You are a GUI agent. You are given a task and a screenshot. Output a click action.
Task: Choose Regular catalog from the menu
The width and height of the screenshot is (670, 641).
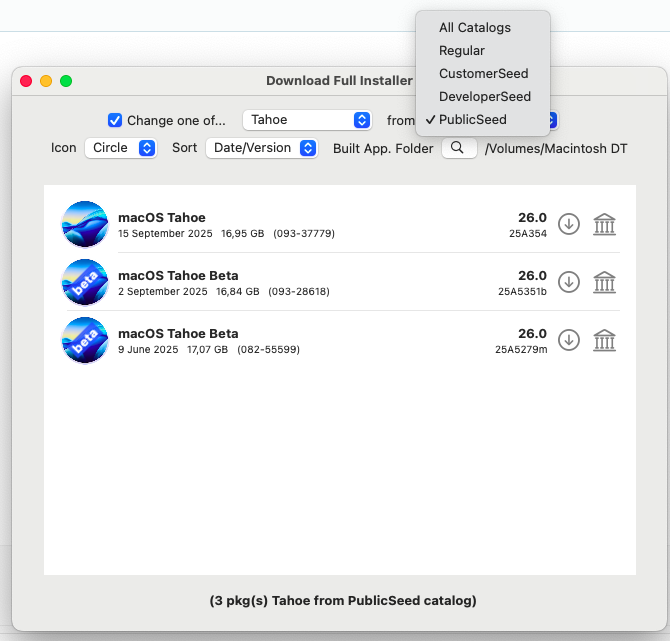point(483,51)
